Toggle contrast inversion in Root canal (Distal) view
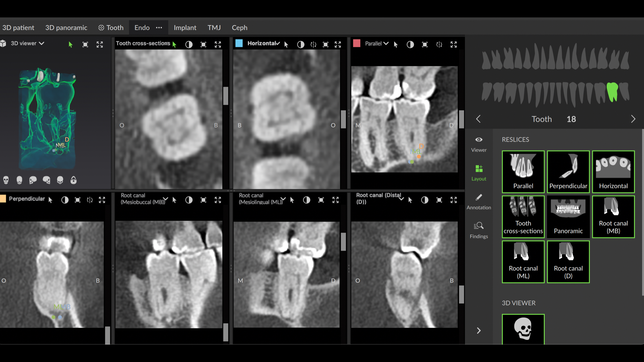This screenshot has height=362, width=644. tap(425, 200)
